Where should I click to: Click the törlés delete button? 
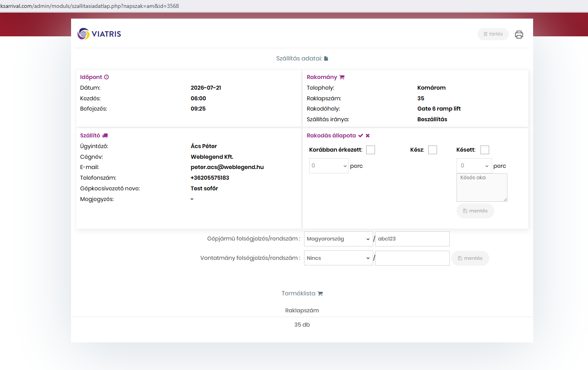pyautogui.click(x=493, y=34)
